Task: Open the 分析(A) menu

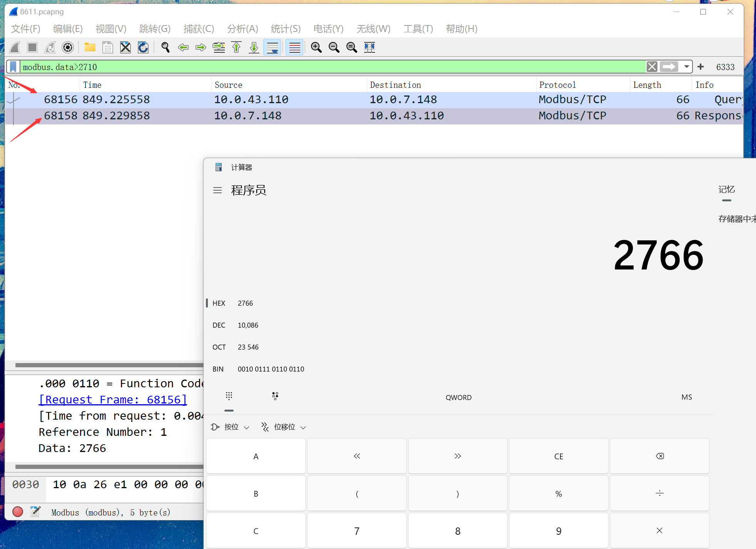Action: click(242, 29)
